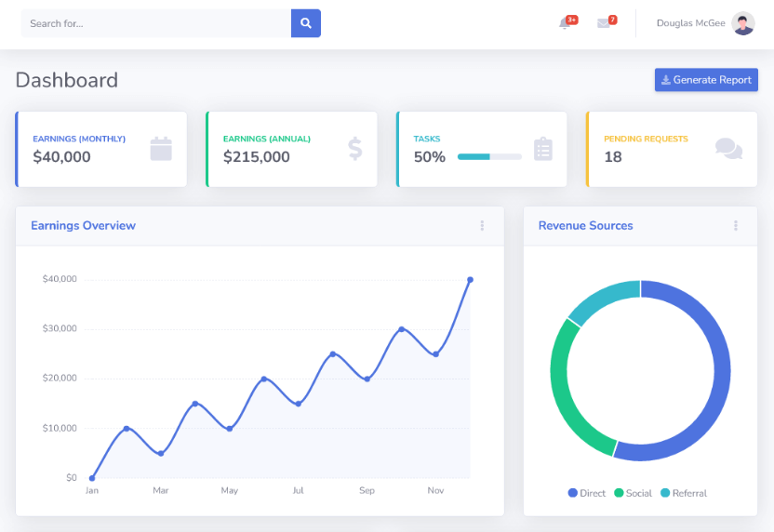Open Earnings Overview three-dot menu
Screen dimensions: 774x532
point(482,225)
